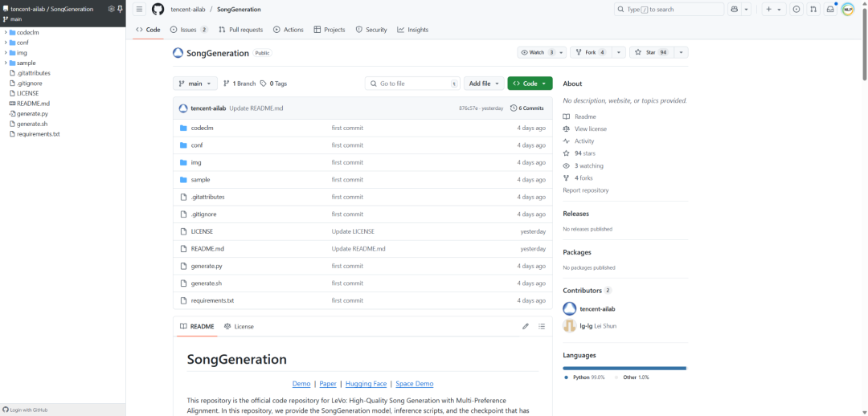
Task: Open README outline list icon
Action: 542,326
